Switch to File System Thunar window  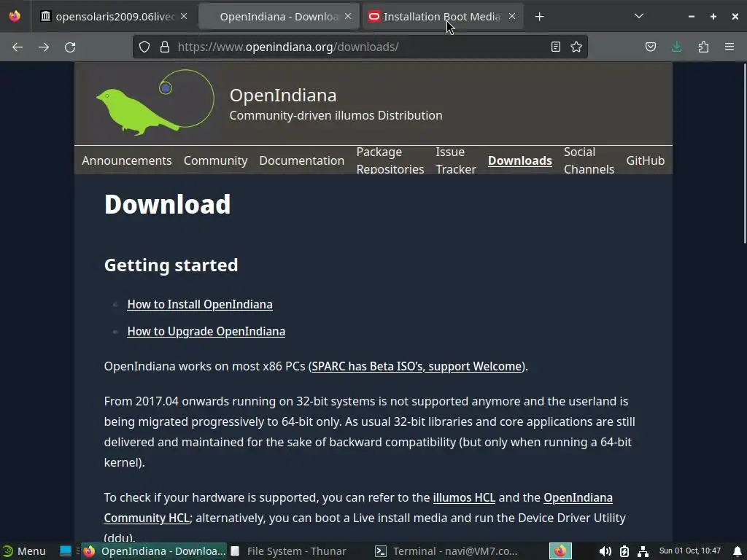288,551
